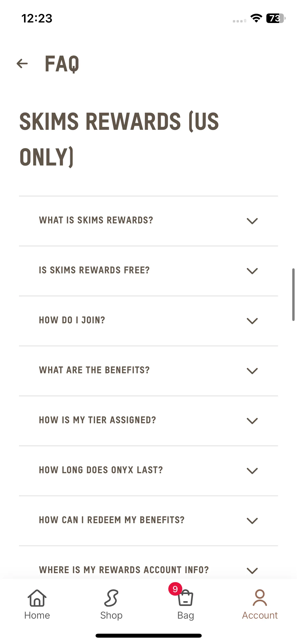Open the Bag icon
The image size is (297, 644).
point(186,598)
